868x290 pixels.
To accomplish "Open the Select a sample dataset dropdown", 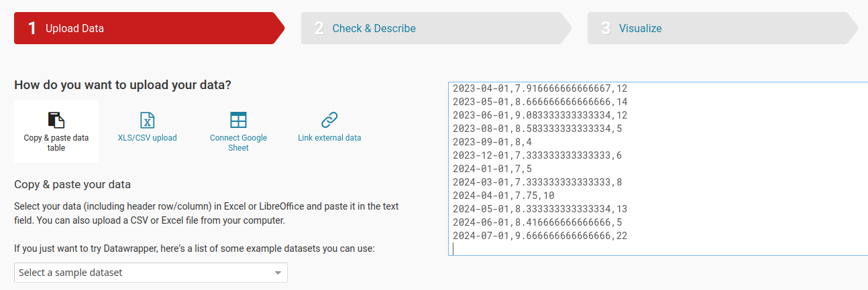I will (x=144, y=273).
